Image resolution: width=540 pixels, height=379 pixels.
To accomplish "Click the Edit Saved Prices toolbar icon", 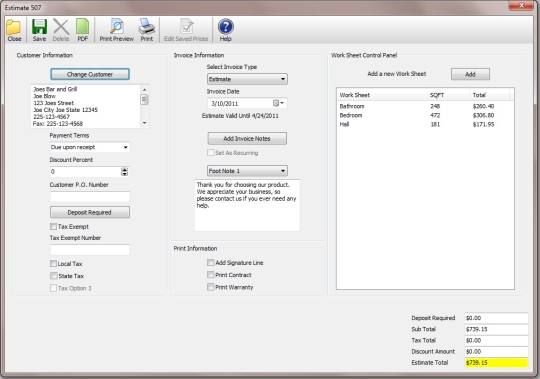I will click(x=186, y=27).
